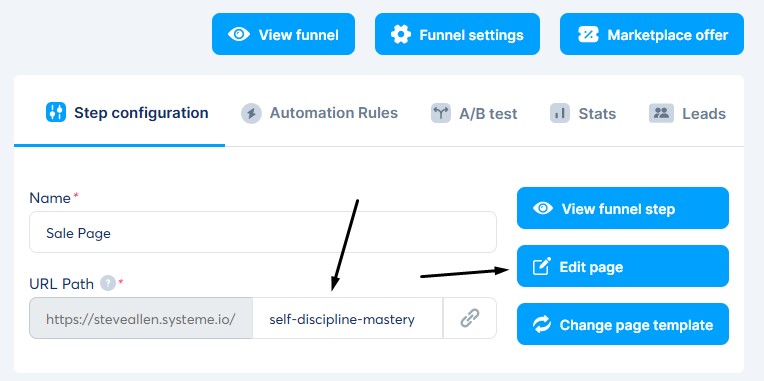
Task: Copy URL using the chain link icon
Action: tap(470, 319)
